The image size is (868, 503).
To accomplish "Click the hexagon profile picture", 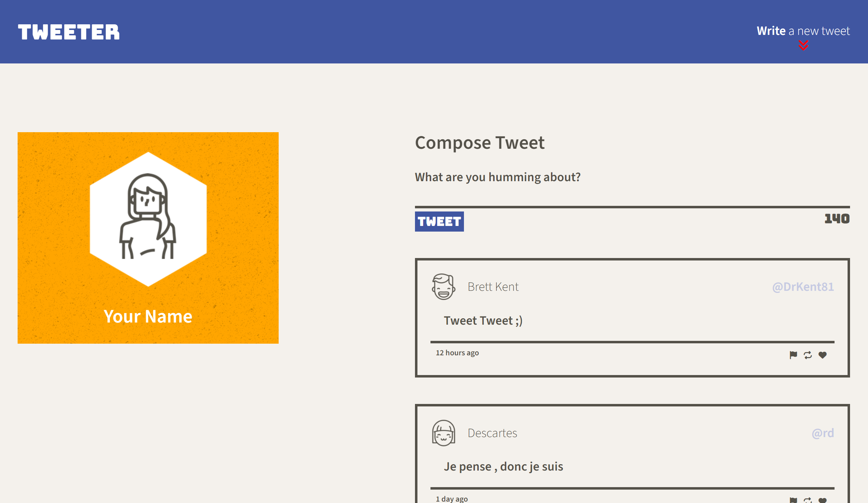I will [x=148, y=219].
